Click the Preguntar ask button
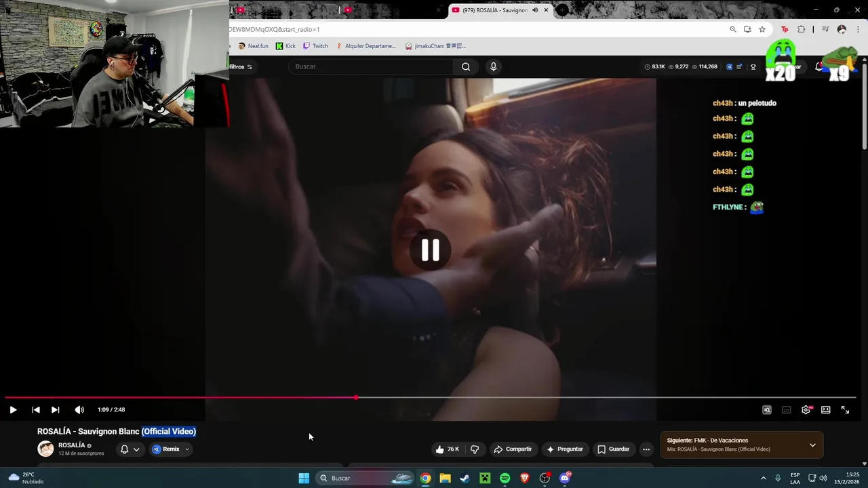This screenshot has width=868, height=488. click(x=565, y=449)
